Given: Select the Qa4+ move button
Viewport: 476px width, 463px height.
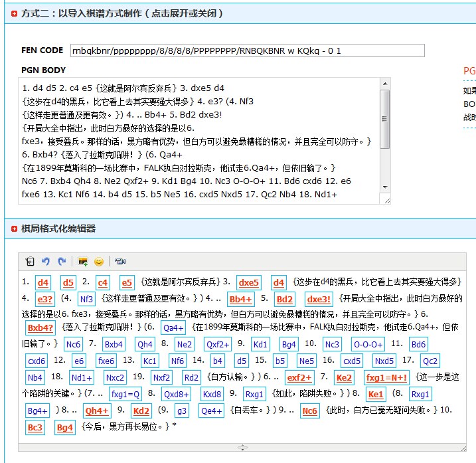Looking at the screenshot, I should click(x=173, y=327).
